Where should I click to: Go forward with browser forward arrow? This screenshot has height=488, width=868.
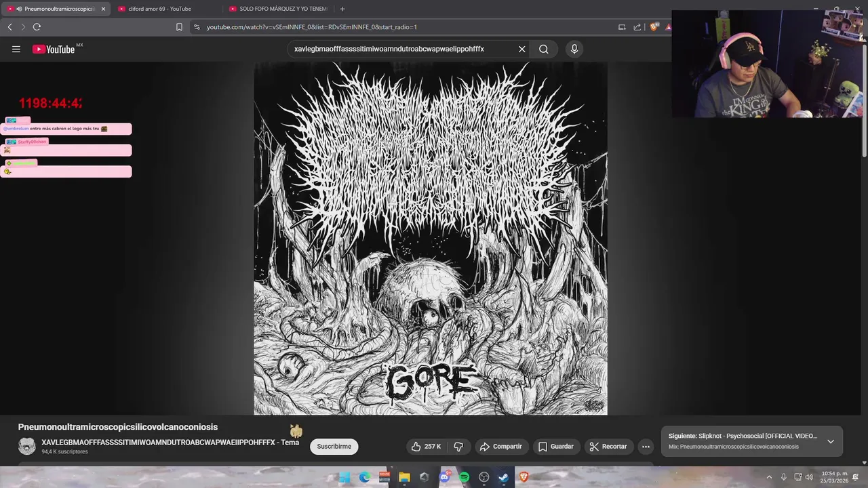22,27
